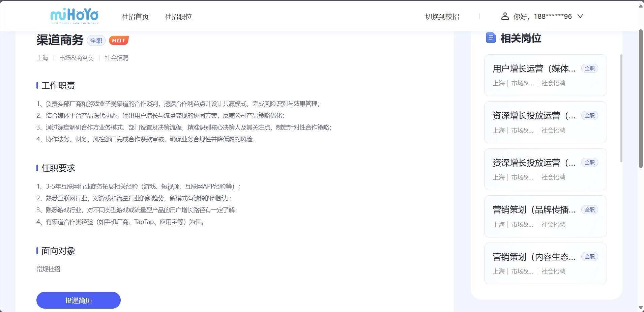The image size is (644, 312).
Task: Click the miHoYo logo
Action: pos(74,16)
